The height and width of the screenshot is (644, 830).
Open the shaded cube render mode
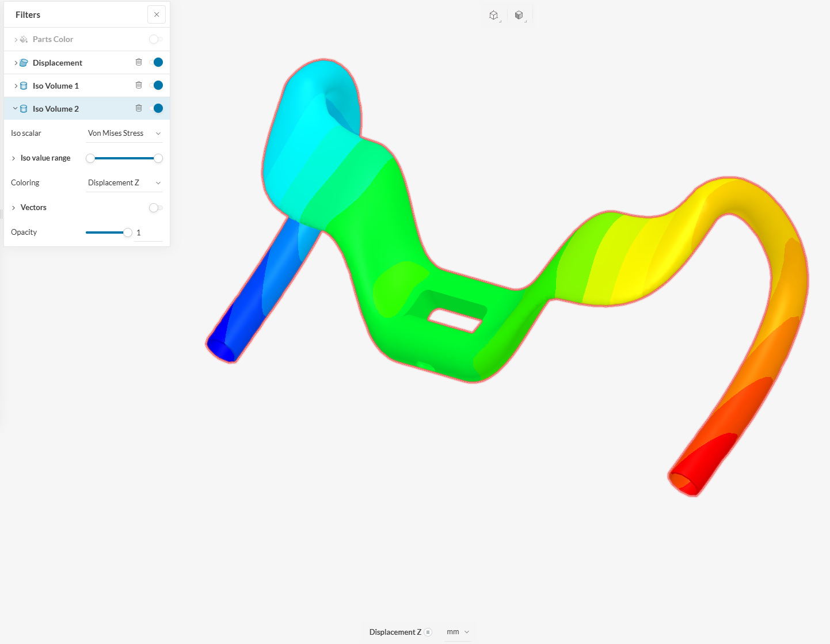(x=519, y=16)
